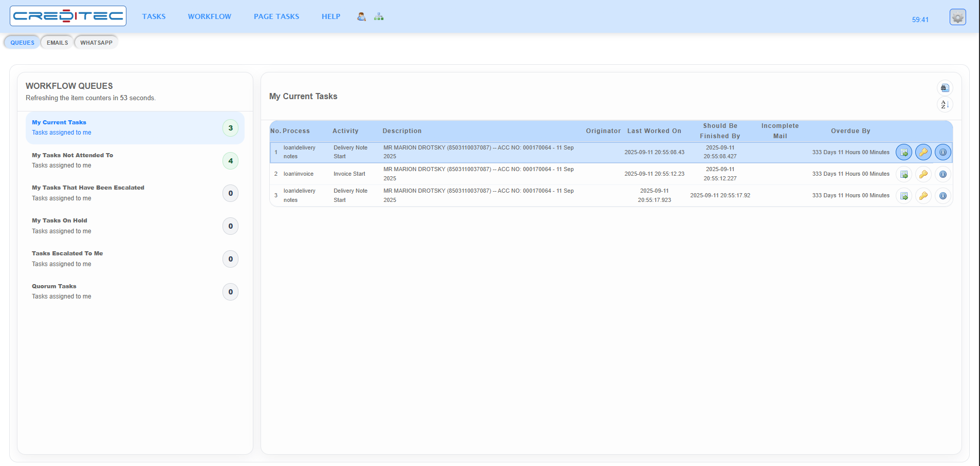Viewport: 980px width, 466px height.
Task: Open the WORKFLOW menu
Action: pos(210,16)
